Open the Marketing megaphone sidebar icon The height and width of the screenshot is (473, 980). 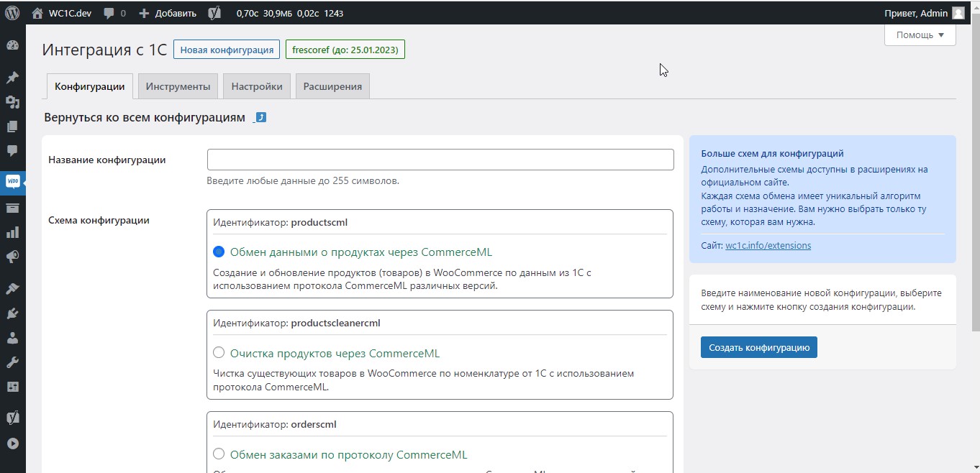(12, 257)
